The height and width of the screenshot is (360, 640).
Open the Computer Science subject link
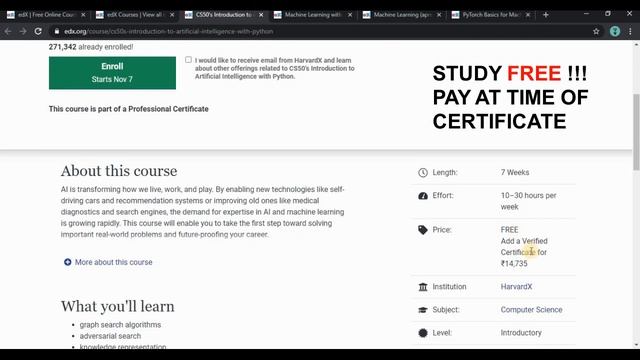tap(531, 310)
